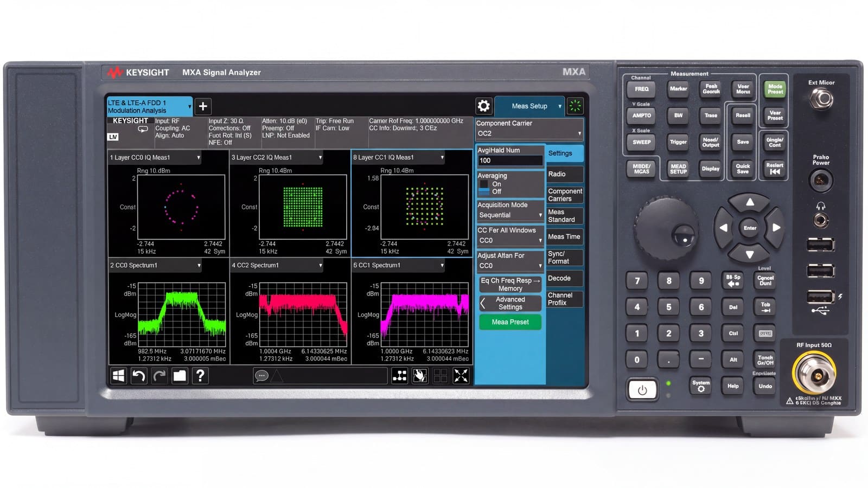Click the undo arrow on screen toolbar
Image resolution: width=868 pixels, height=488 pixels.
click(x=139, y=375)
